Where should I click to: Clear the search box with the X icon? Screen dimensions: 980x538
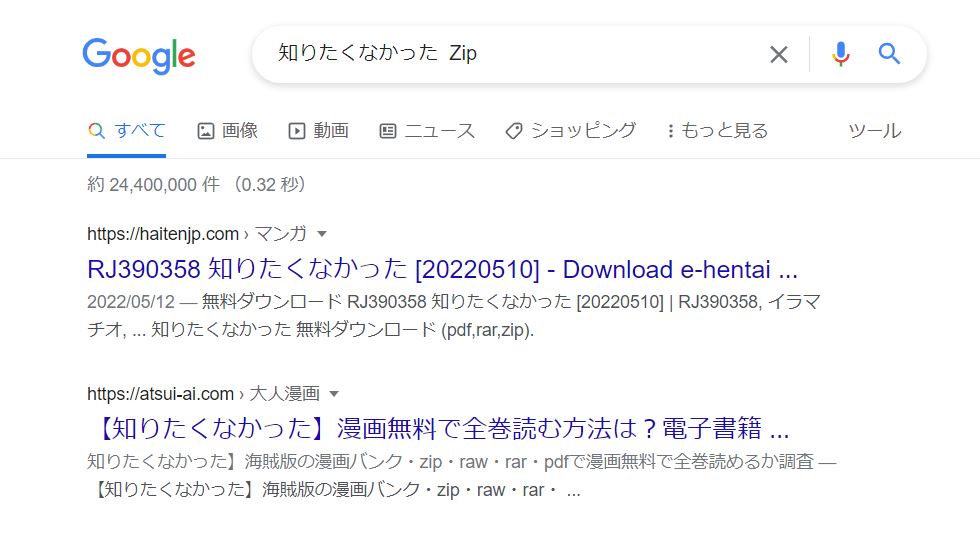pyautogui.click(x=779, y=54)
